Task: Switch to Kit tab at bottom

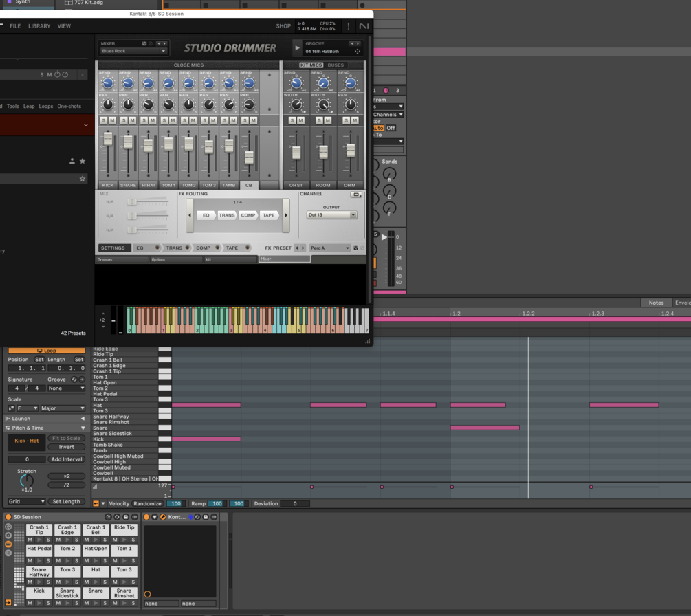Action: click(230, 260)
